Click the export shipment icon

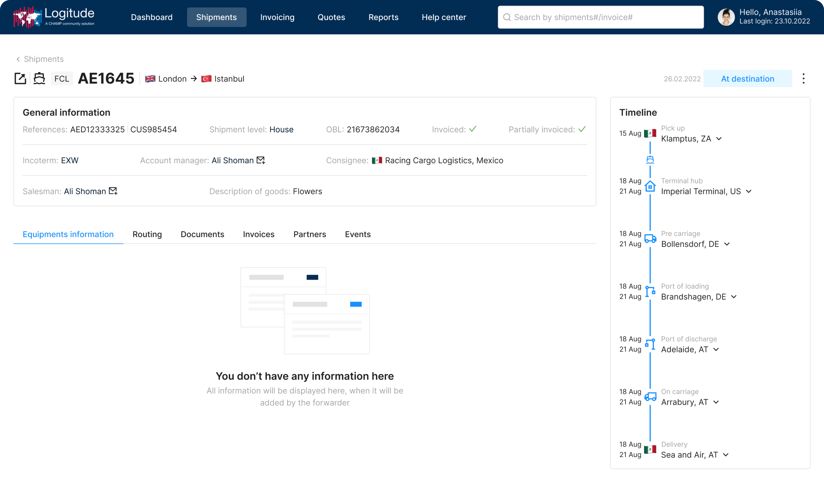[20, 78]
